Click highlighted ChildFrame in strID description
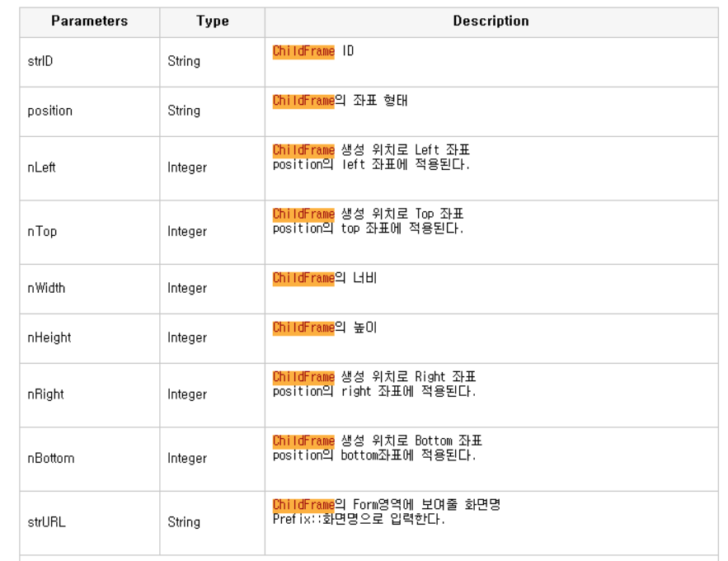This screenshot has height=561, width=728. [303, 51]
